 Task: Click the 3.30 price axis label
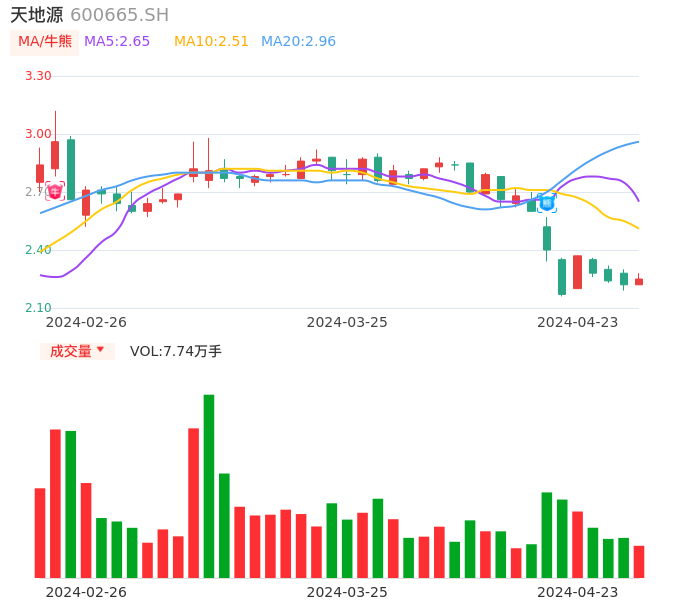[38, 76]
